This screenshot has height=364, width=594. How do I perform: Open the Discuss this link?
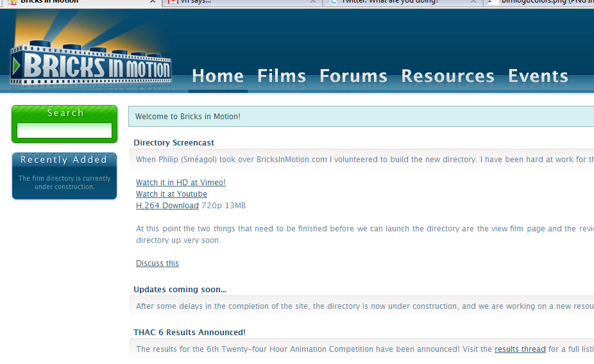click(157, 263)
